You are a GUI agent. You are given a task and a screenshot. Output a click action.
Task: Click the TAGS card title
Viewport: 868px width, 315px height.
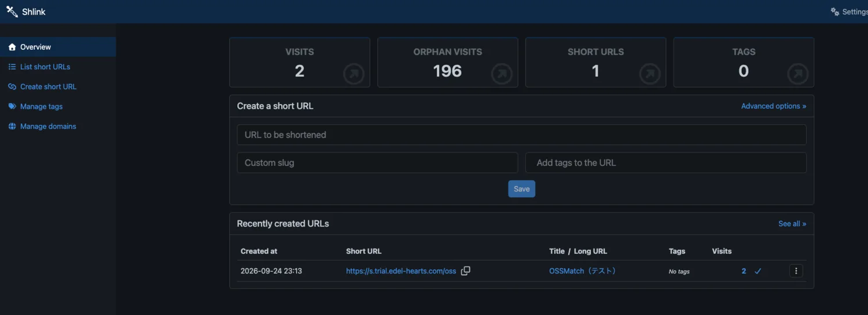(744, 52)
